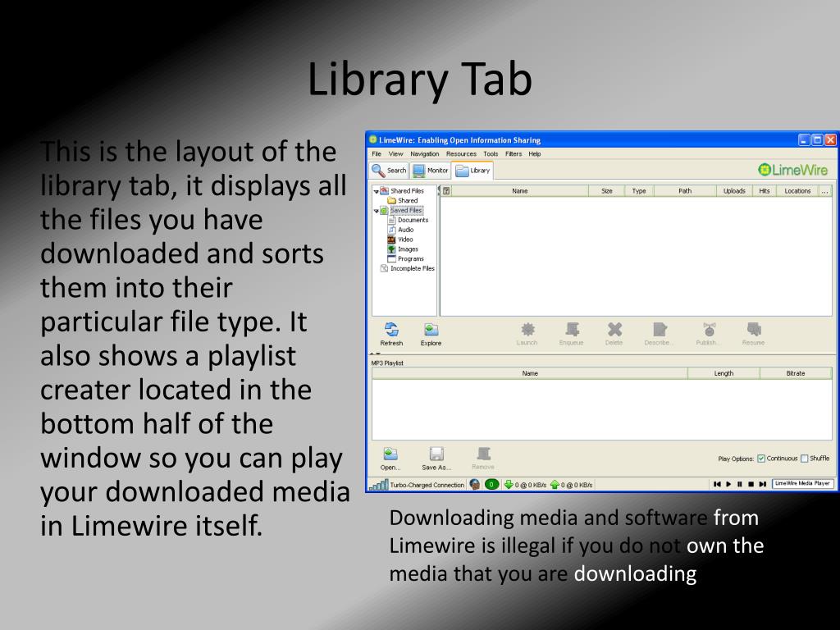The width and height of the screenshot is (840, 630).
Task: Select the Images category in tree
Action: click(403, 249)
